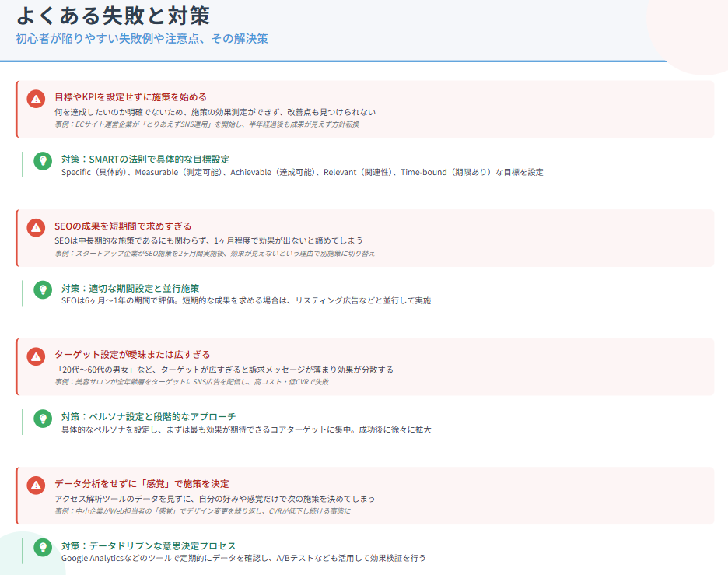The height and width of the screenshot is (575, 728).
Task: Select the heading SEOの成果を短期間で求めすぎる
Action: [x=123, y=226]
